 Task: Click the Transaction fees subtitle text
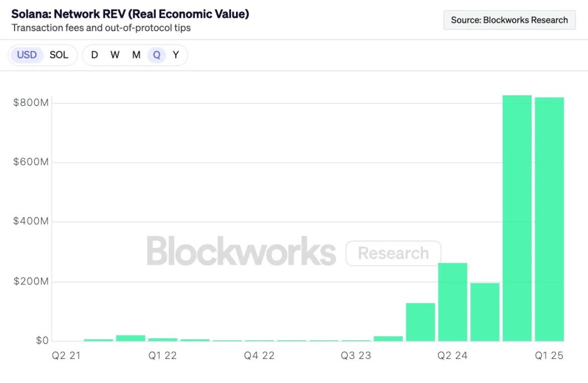pyautogui.click(x=101, y=28)
